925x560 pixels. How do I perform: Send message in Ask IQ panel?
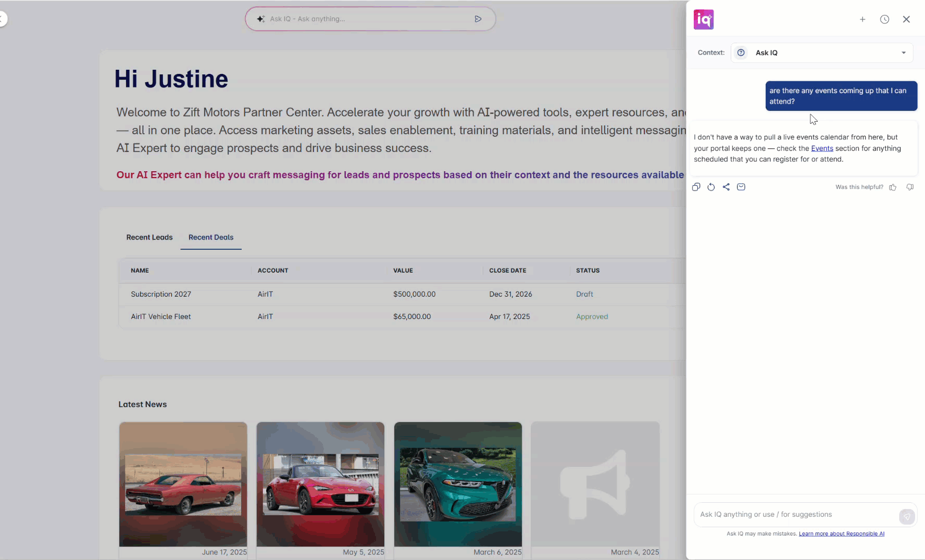click(907, 516)
